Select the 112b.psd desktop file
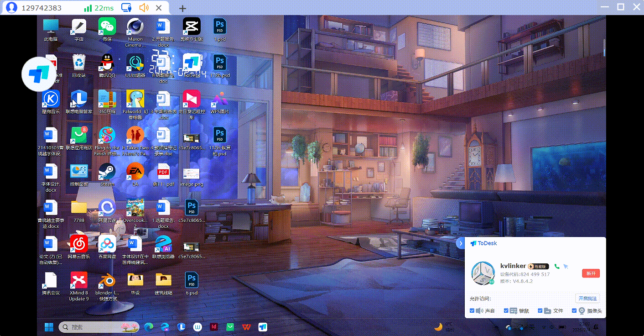Image resolution: width=644 pixels, height=336 pixels. tap(220, 65)
